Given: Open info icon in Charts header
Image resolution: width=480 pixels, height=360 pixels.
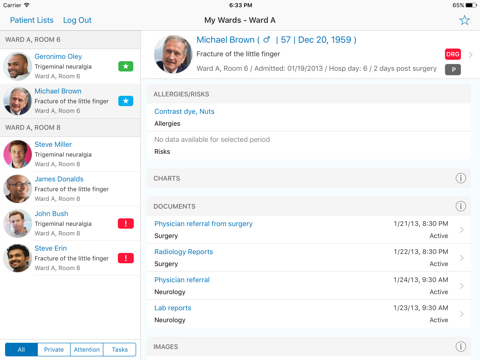Looking at the screenshot, I should pyautogui.click(x=461, y=178).
